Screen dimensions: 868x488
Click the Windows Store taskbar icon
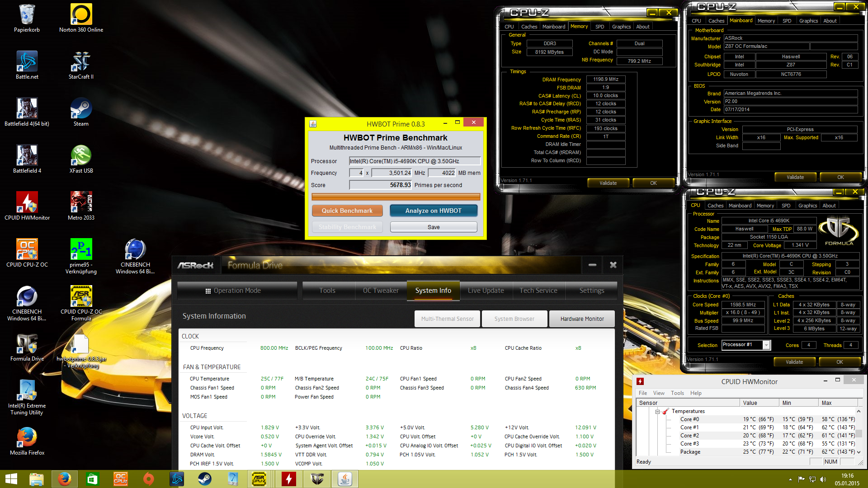92,479
